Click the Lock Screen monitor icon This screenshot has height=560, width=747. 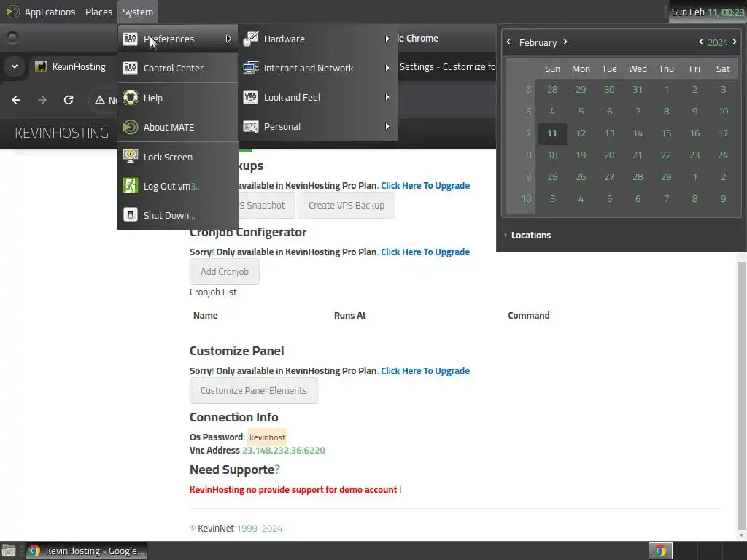pyautogui.click(x=130, y=156)
